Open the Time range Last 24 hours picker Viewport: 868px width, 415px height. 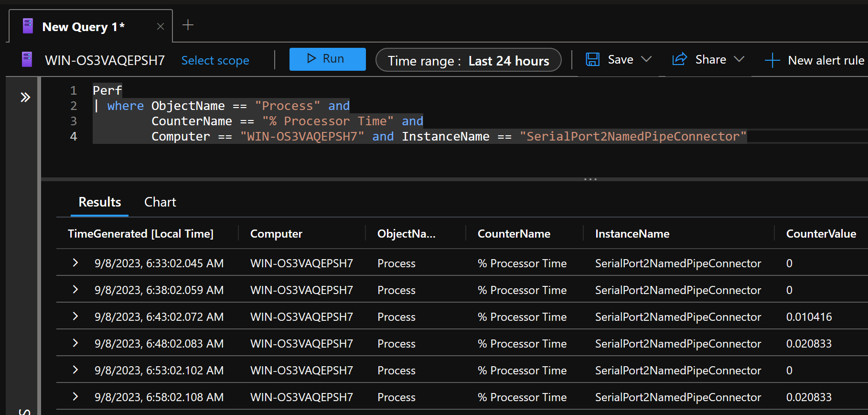pos(468,60)
